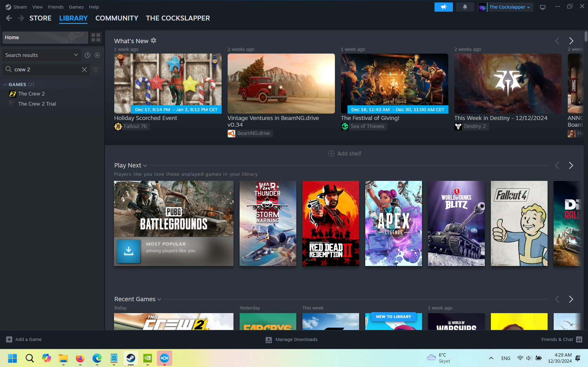Viewport: 588px width, 367px height.
Task: Open advanced filter options icon
Action: tap(96, 70)
